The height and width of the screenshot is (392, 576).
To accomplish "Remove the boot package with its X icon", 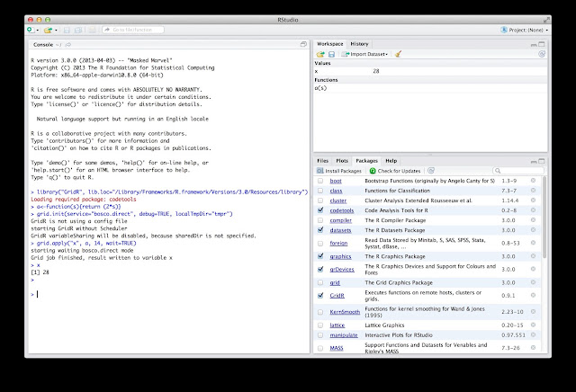I will pyautogui.click(x=533, y=181).
